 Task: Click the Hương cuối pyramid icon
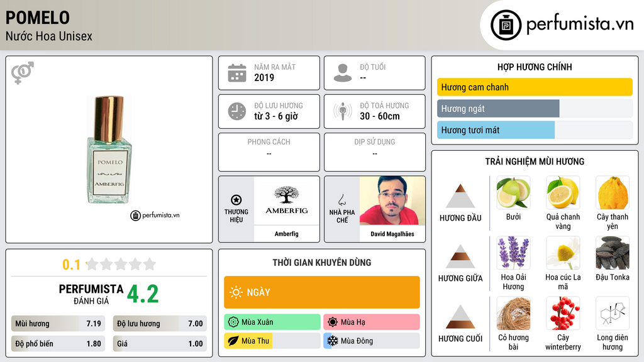coord(460,317)
